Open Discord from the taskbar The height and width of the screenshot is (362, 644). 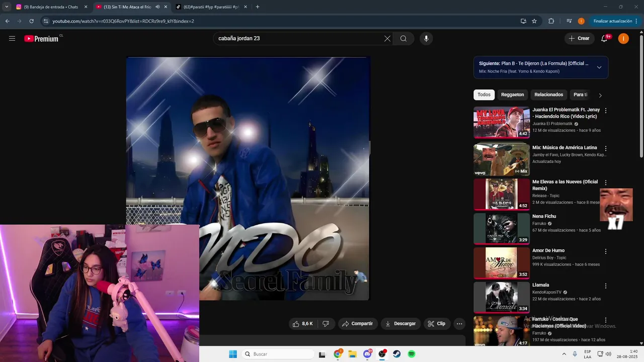[x=368, y=354]
